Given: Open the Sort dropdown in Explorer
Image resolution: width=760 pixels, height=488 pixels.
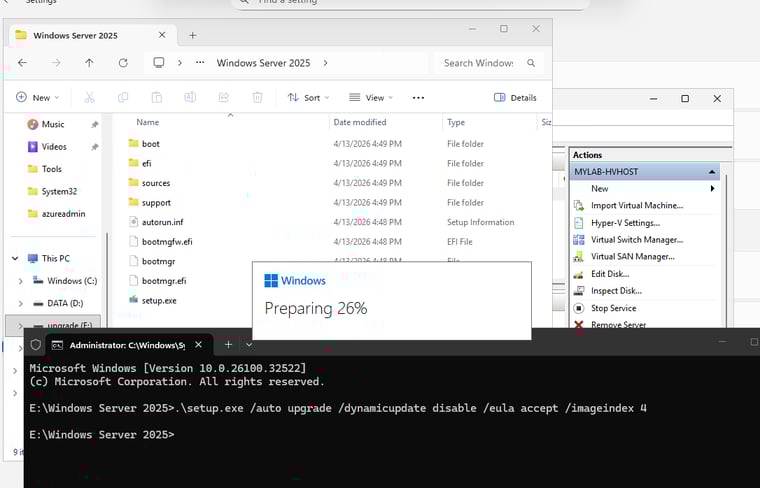Looking at the screenshot, I should (x=308, y=97).
